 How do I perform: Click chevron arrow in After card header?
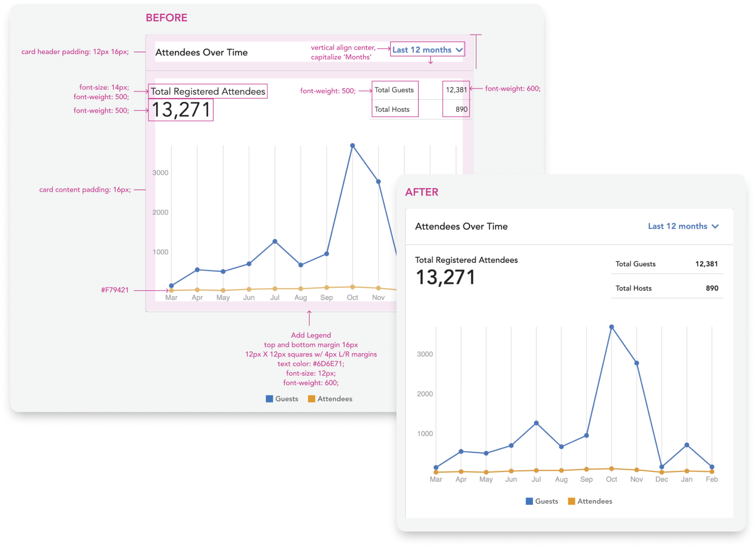pos(715,226)
